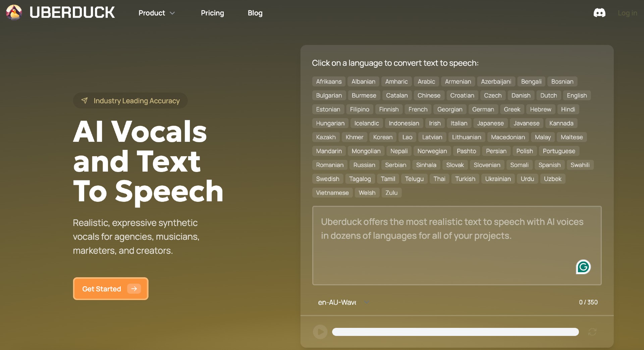Click the Log in link
This screenshot has height=350, width=644.
627,13
